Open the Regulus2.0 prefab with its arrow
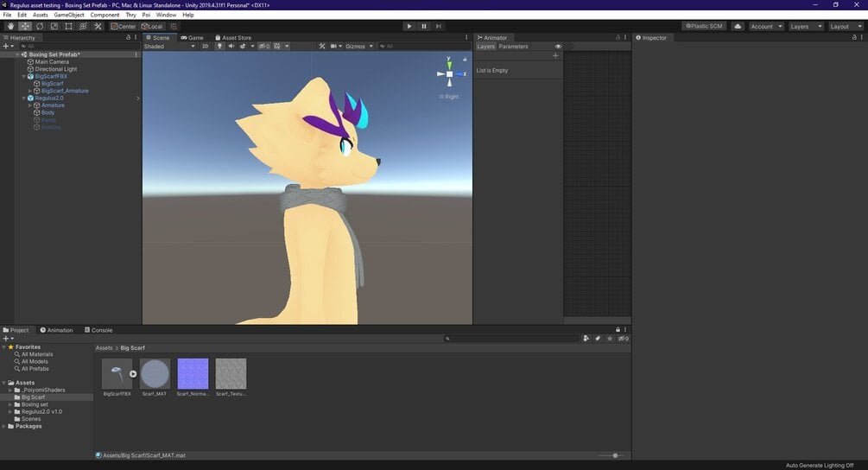868x470 pixels. pyautogui.click(x=138, y=98)
